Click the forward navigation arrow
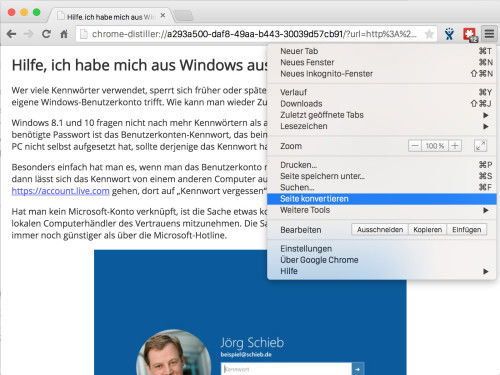 pyautogui.click(x=29, y=34)
